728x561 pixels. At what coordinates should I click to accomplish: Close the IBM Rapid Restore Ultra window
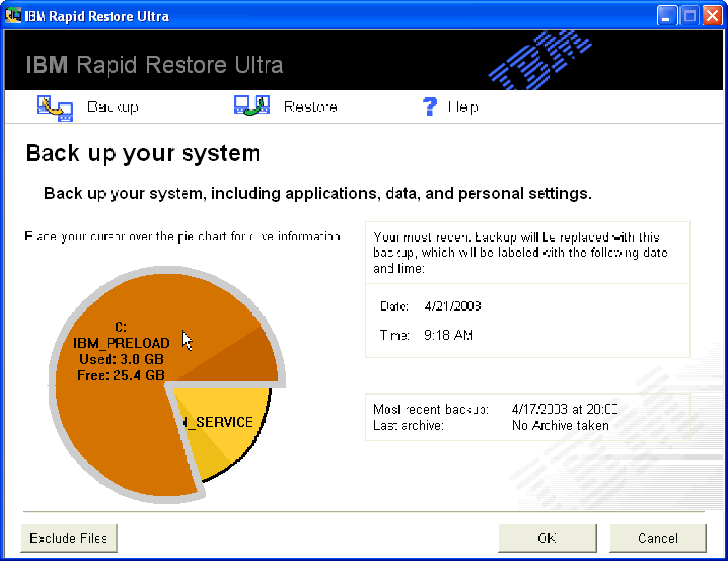(x=713, y=16)
